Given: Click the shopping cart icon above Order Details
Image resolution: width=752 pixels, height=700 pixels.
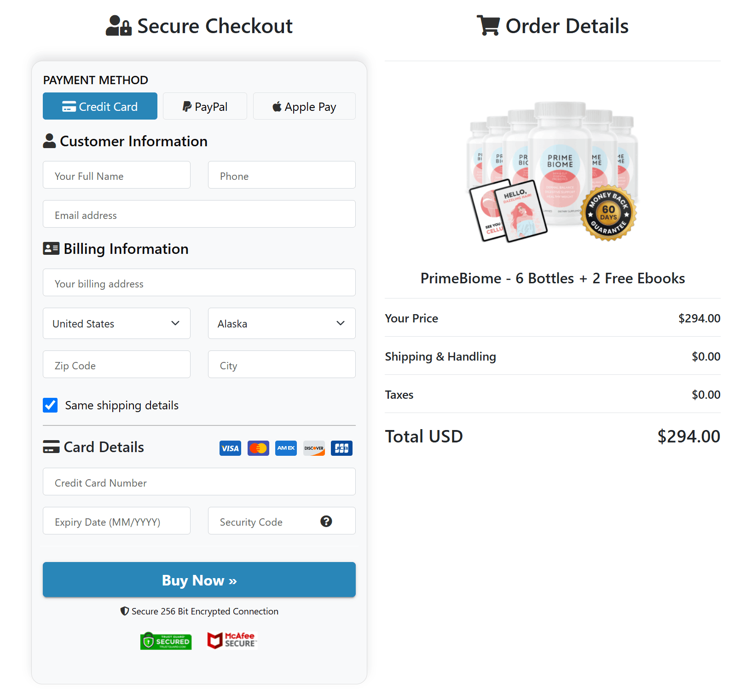Looking at the screenshot, I should [x=488, y=25].
